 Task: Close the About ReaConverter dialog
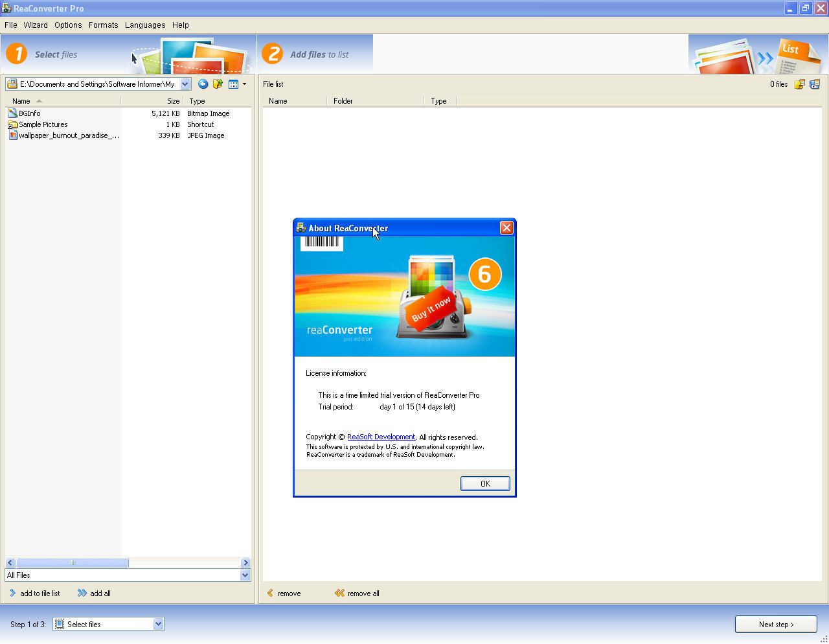click(x=506, y=227)
